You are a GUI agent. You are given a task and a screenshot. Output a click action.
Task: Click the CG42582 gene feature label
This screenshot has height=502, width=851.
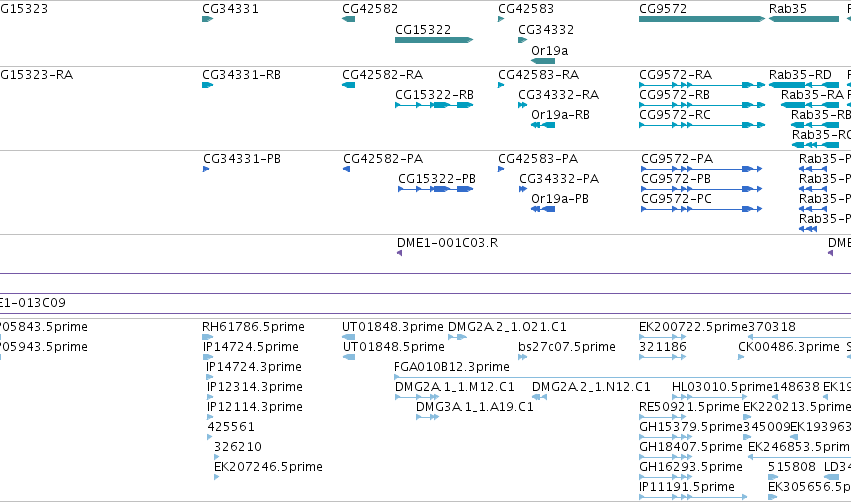click(370, 9)
